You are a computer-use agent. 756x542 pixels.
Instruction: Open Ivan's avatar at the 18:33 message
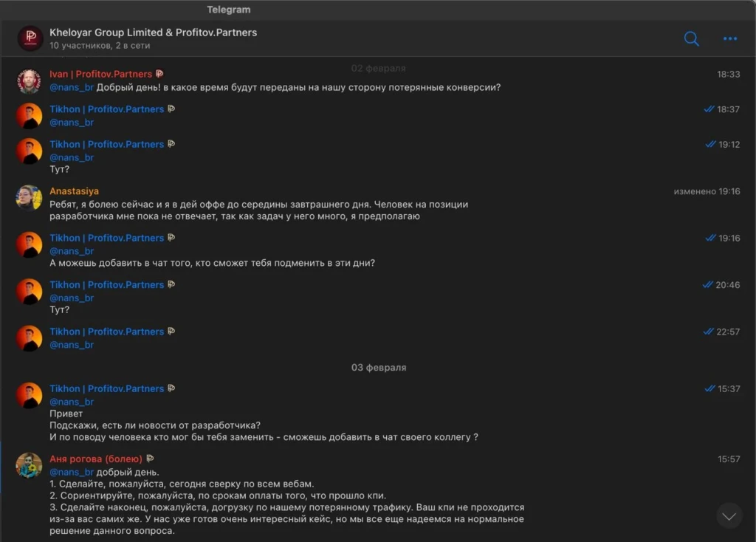coord(30,80)
